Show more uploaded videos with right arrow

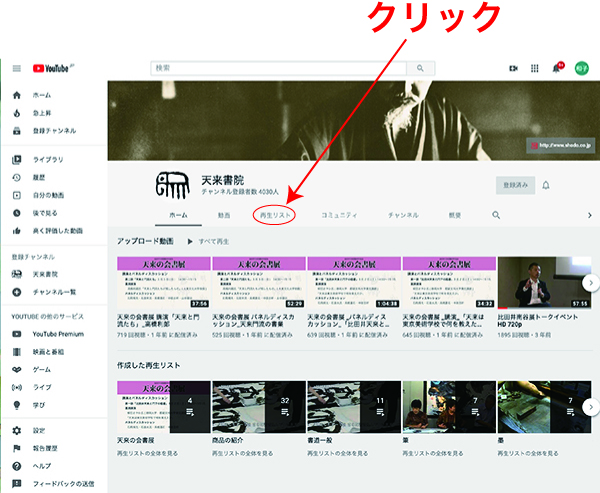pos(591,283)
